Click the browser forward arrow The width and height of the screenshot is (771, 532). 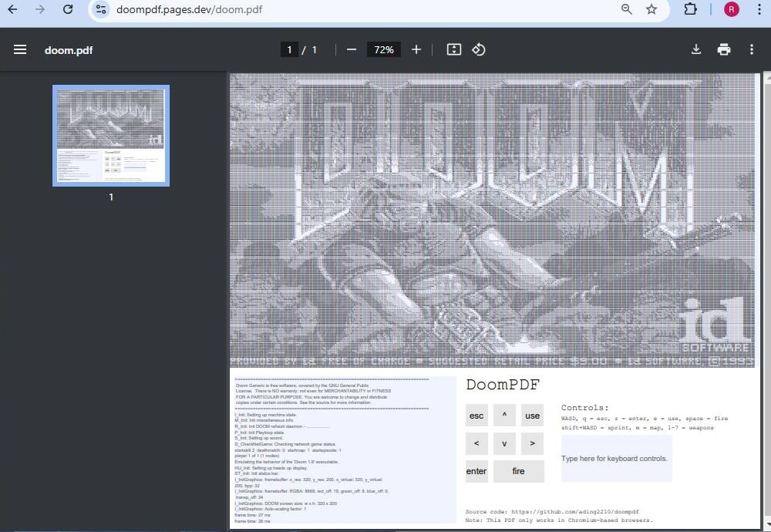click(40, 9)
